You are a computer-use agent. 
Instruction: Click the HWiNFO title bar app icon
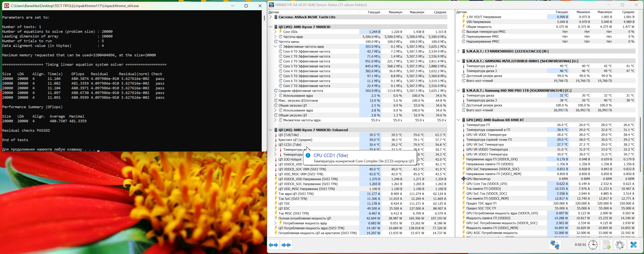[272, 5]
